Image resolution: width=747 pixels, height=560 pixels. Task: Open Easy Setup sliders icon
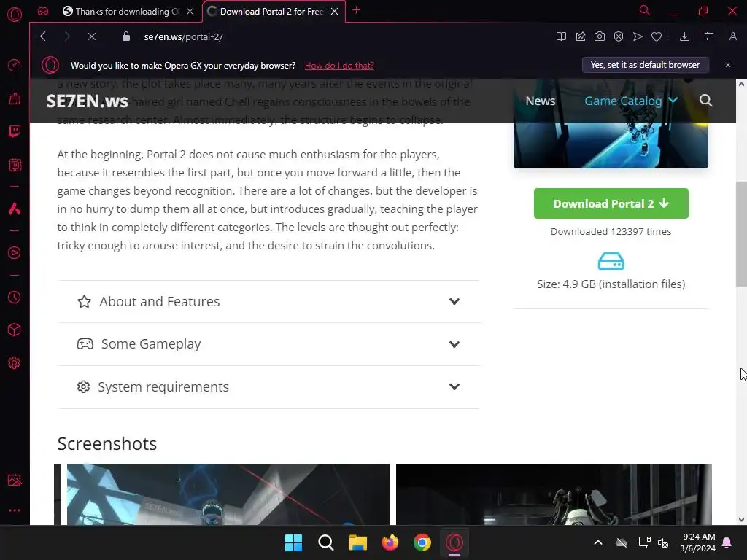[709, 36]
